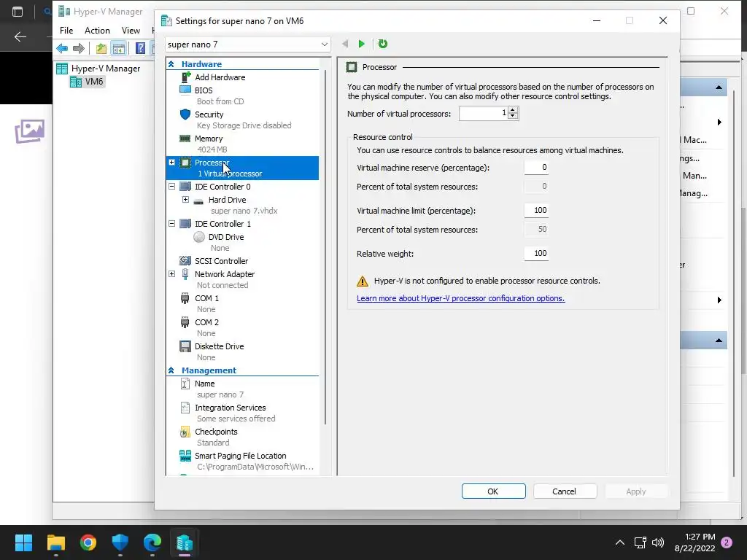Collapse the lower Actions pane section arrow

coord(719,341)
